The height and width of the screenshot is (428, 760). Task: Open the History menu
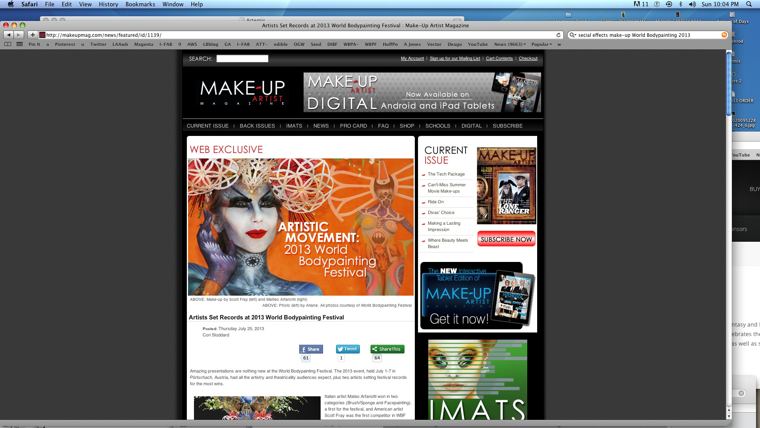coord(108,4)
